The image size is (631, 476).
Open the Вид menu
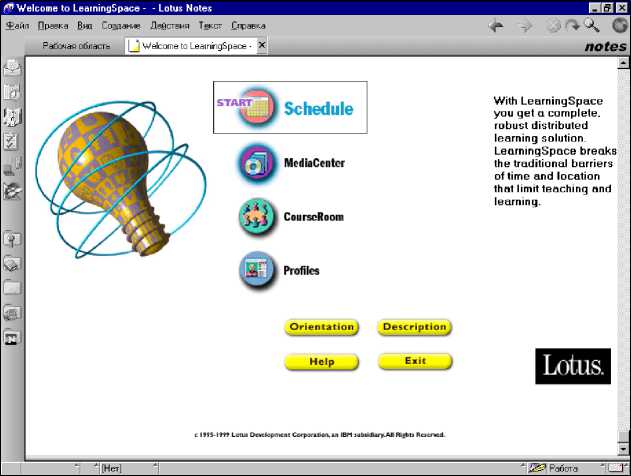point(85,26)
